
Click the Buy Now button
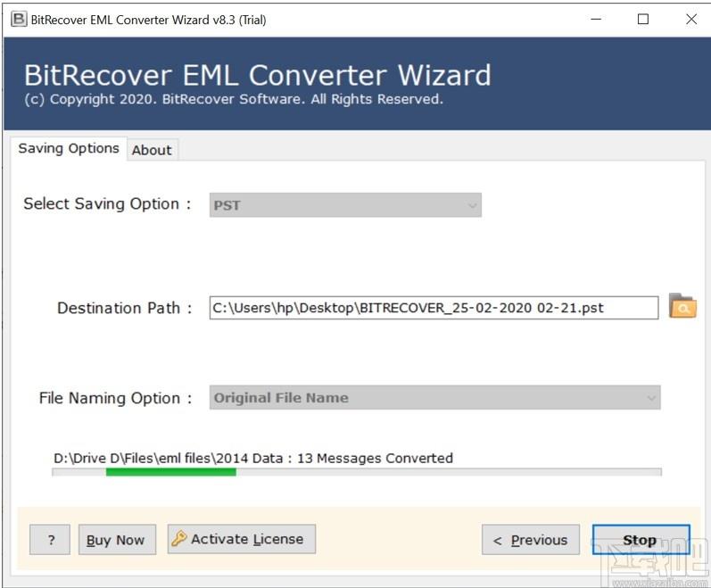tap(117, 540)
